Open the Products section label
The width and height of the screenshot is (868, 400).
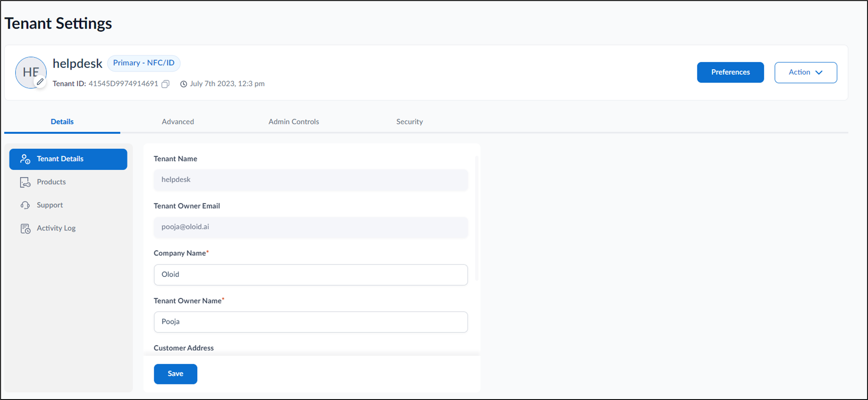point(51,182)
